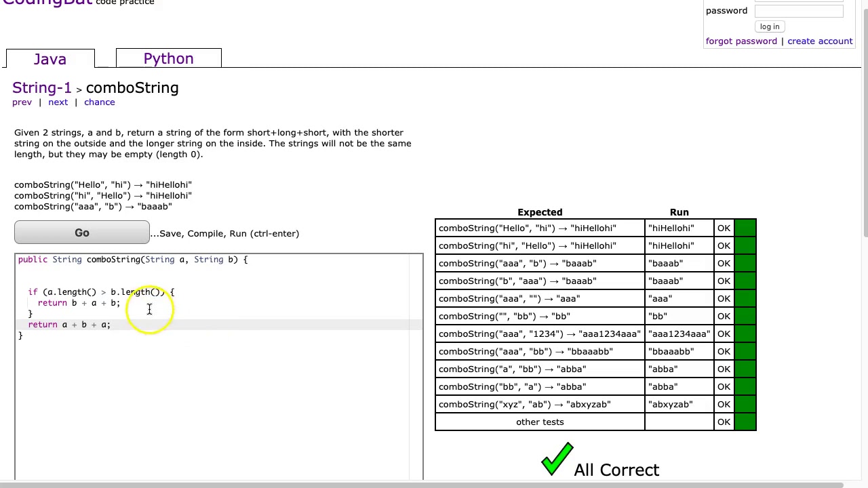Image resolution: width=868 pixels, height=488 pixels.
Task: Select the comboString("aaa", "1234") expected cell
Action: pyautogui.click(x=540, y=334)
